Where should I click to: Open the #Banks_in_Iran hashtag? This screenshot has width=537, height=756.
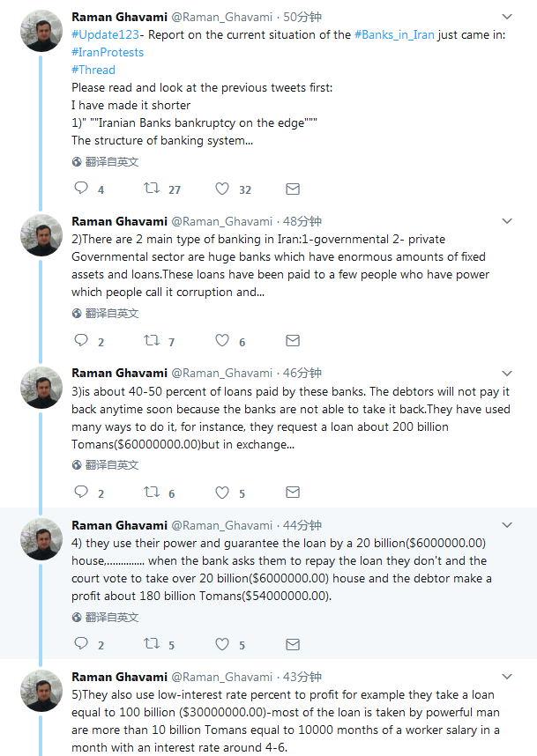[x=394, y=34]
